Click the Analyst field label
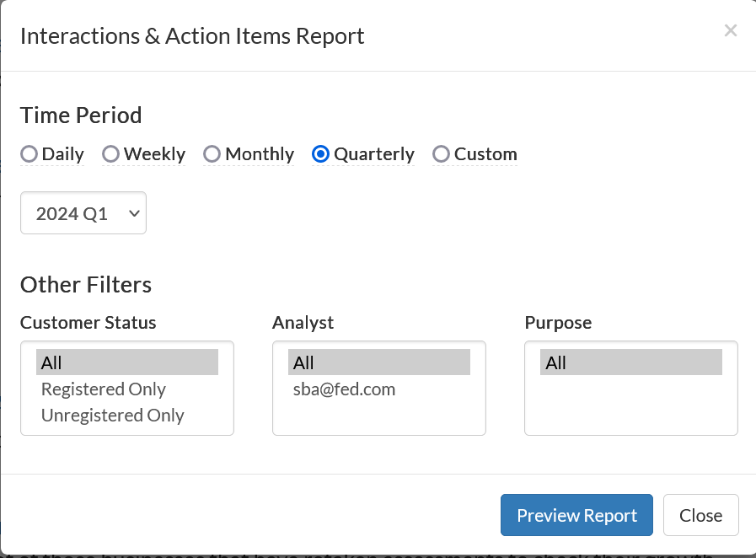 pos(303,323)
